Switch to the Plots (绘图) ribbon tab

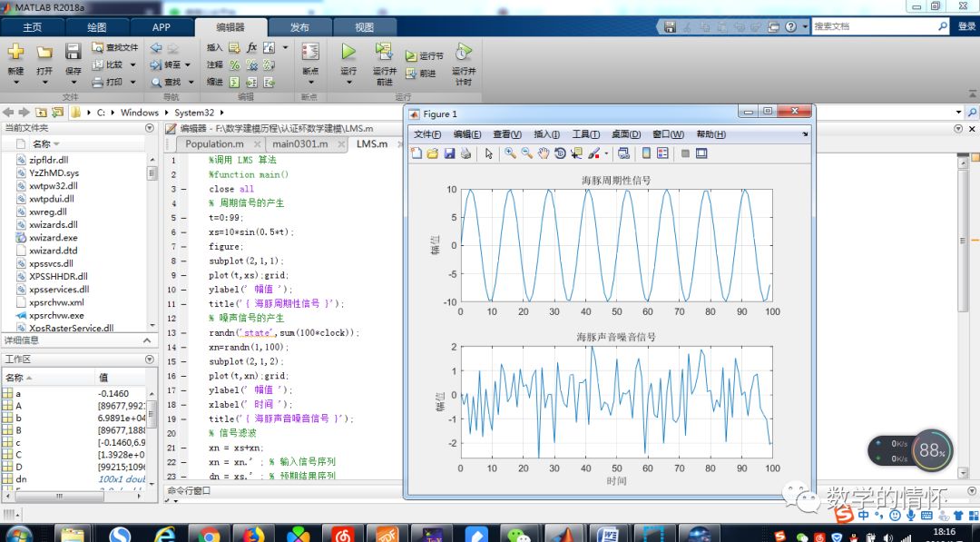click(97, 27)
